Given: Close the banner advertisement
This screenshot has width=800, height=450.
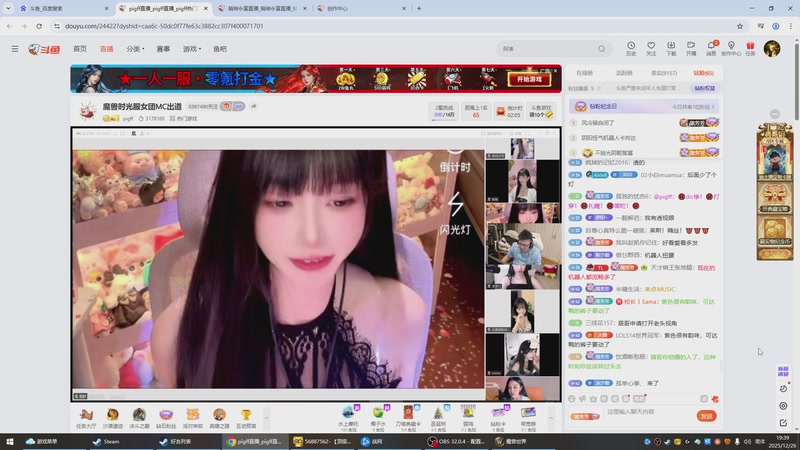Looking at the screenshot, I should pyautogui.click(x=556, y=71).
